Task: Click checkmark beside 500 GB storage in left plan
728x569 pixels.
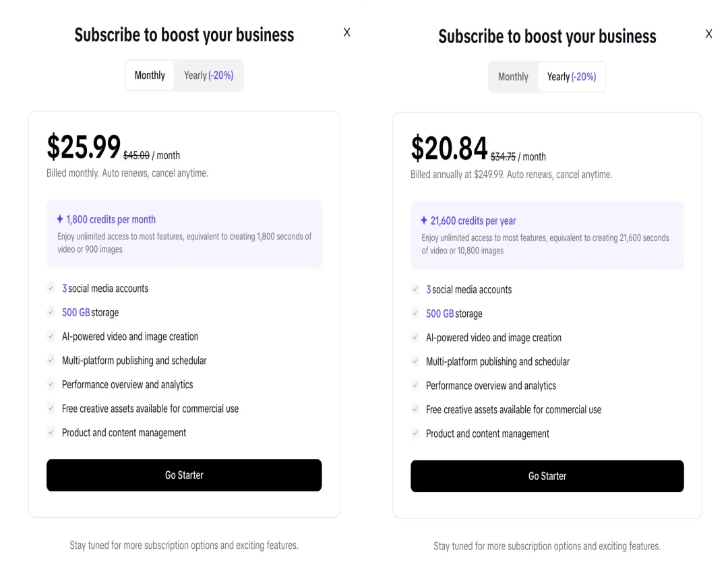Action: click(51, 312)
